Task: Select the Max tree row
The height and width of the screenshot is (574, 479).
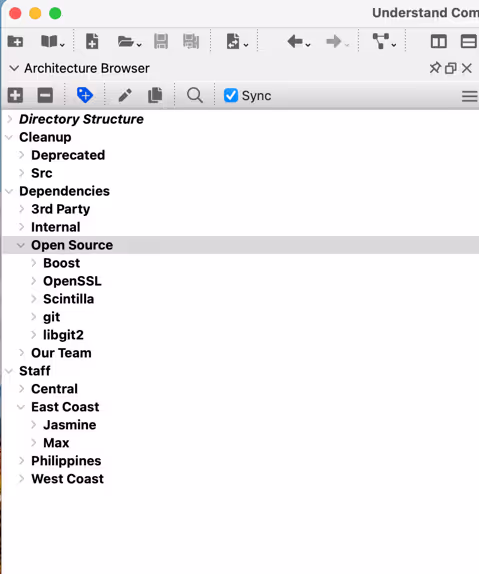Action: point(240,443)
